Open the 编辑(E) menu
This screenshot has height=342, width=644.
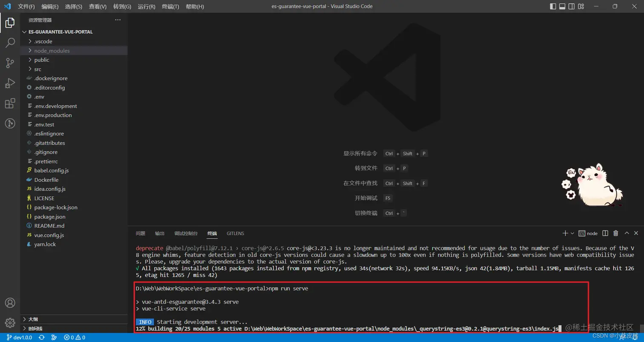(x=50, y=6)
